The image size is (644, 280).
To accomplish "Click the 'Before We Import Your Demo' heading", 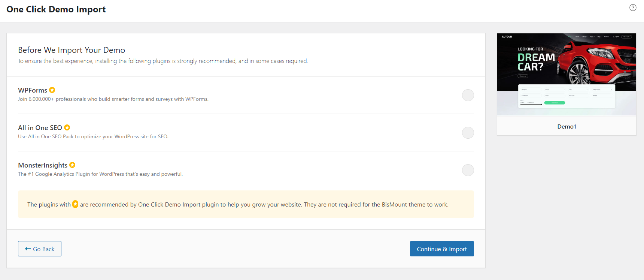I will (72, 50).
